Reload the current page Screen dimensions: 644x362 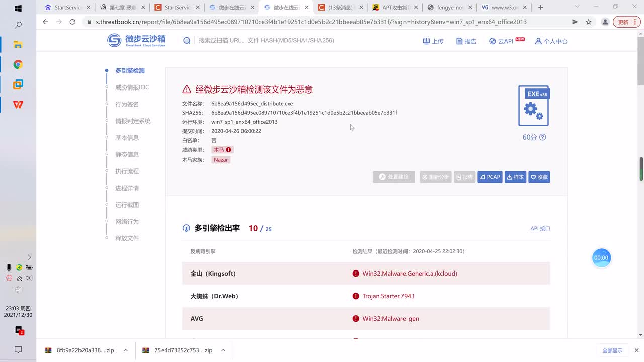72,22
